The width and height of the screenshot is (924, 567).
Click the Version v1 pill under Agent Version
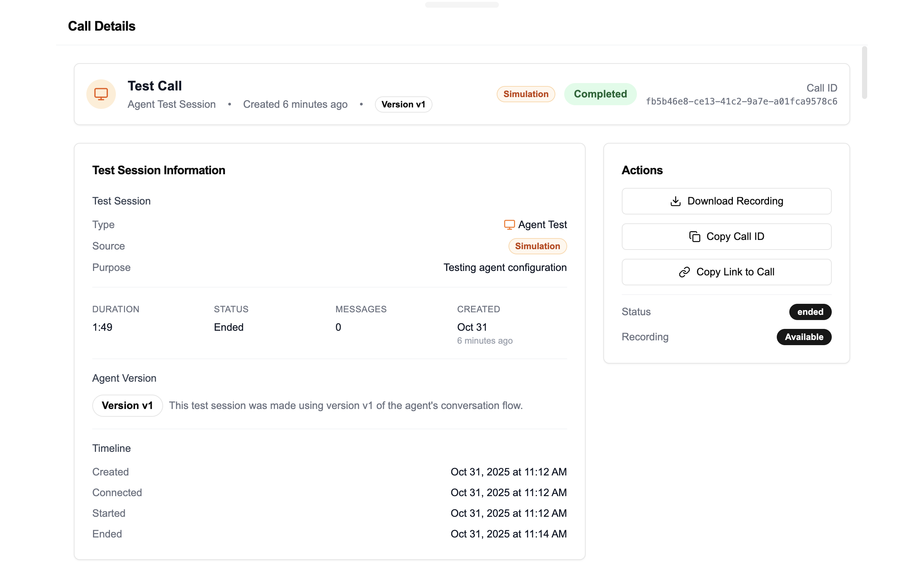[x=127, y=406]
